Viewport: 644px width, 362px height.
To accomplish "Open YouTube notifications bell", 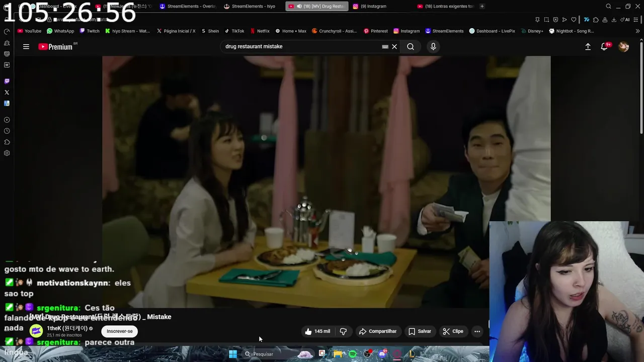I will coord(604,47).
